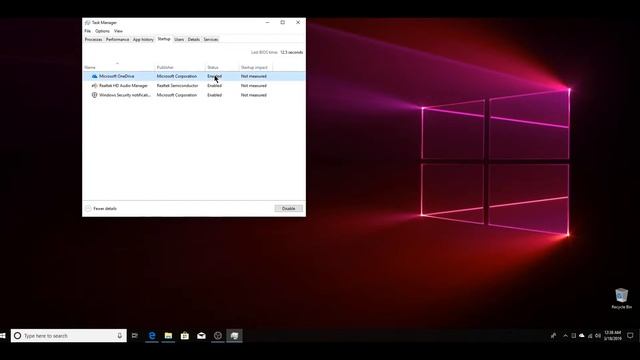Click the 'Type here to search' box

69,336
